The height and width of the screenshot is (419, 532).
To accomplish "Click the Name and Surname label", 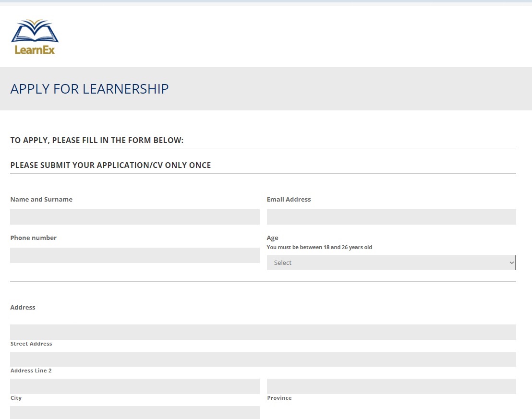I will (x=41, y=199).
